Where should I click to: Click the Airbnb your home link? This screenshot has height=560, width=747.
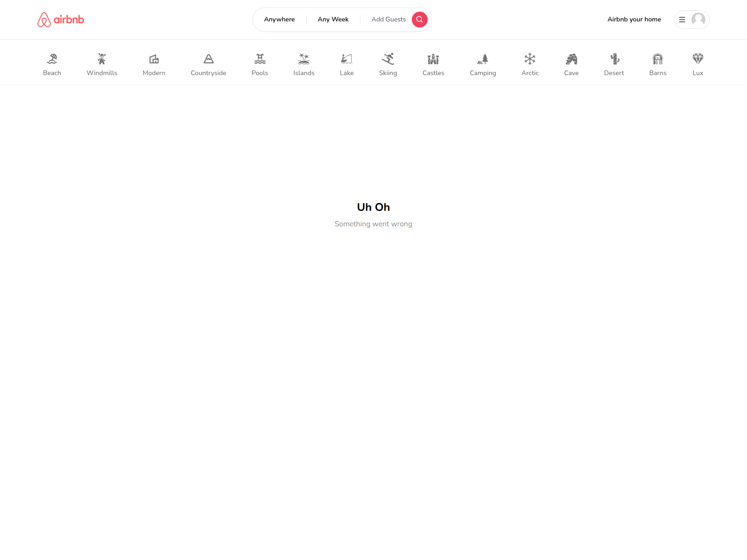[x=634, y=19]
